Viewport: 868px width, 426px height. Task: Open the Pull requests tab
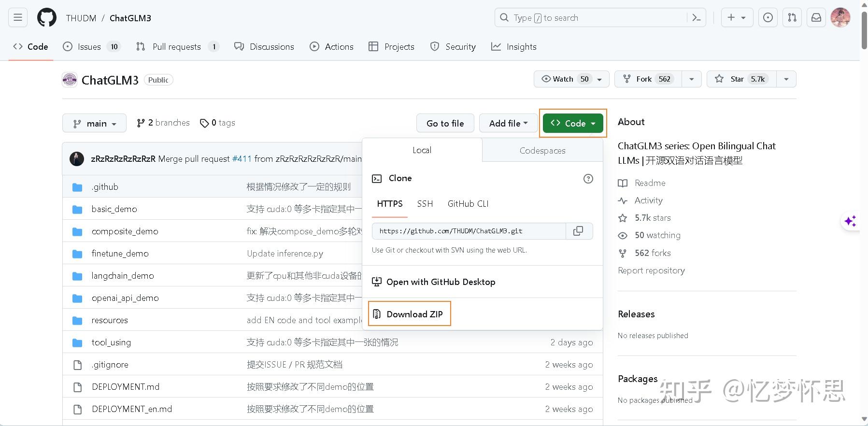click(177, 47)
